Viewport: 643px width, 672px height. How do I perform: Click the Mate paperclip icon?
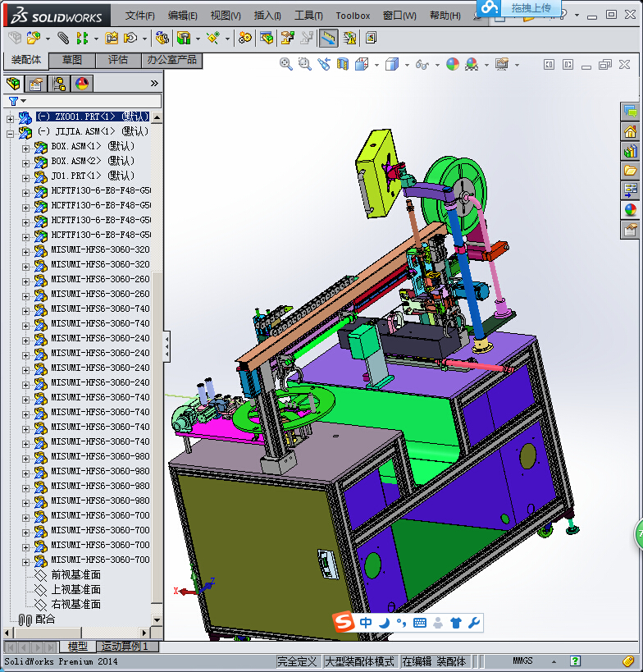click(63, 38)
